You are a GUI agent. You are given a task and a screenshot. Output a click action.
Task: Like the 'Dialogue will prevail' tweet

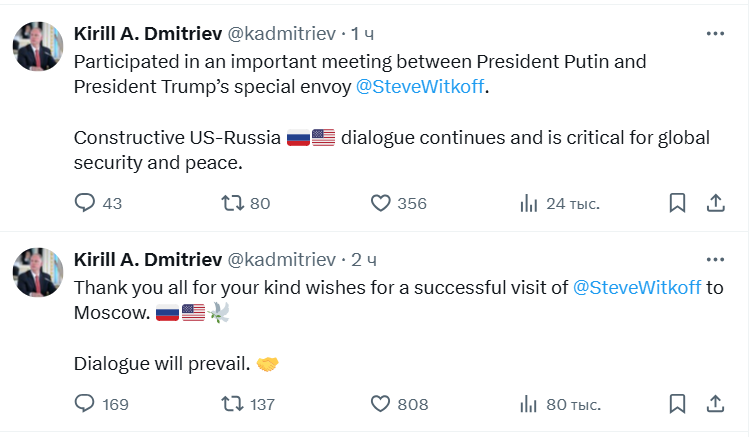[380, 404]
